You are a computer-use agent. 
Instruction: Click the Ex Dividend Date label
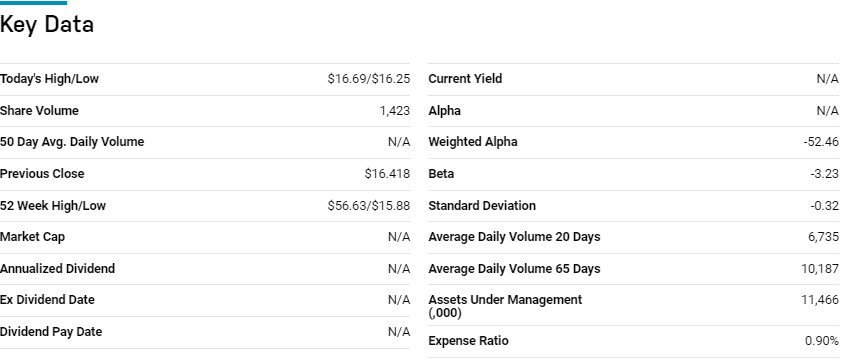(x=47, y=300)
